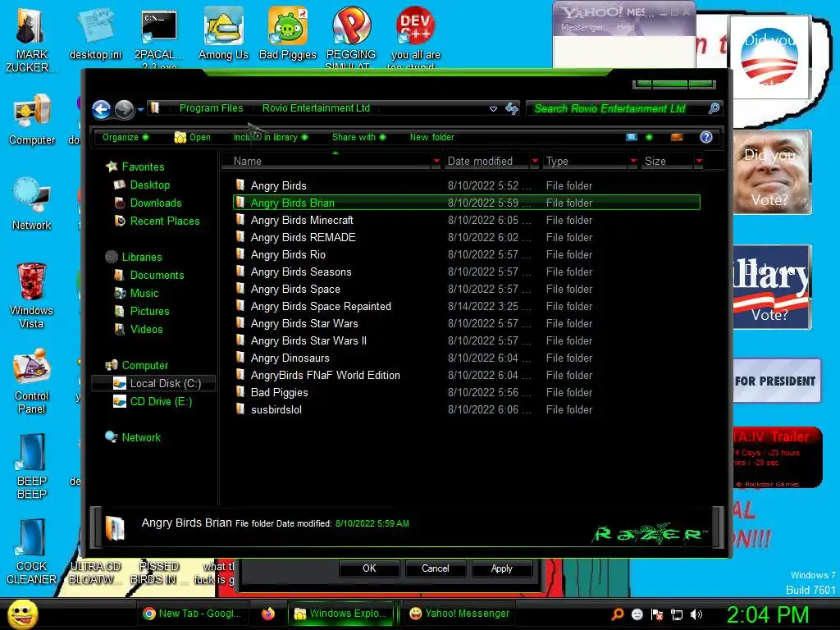Viewport: 840px width, 630px height.
Task: Launch Firefox from the taskbar
Action: pos(268,614)
